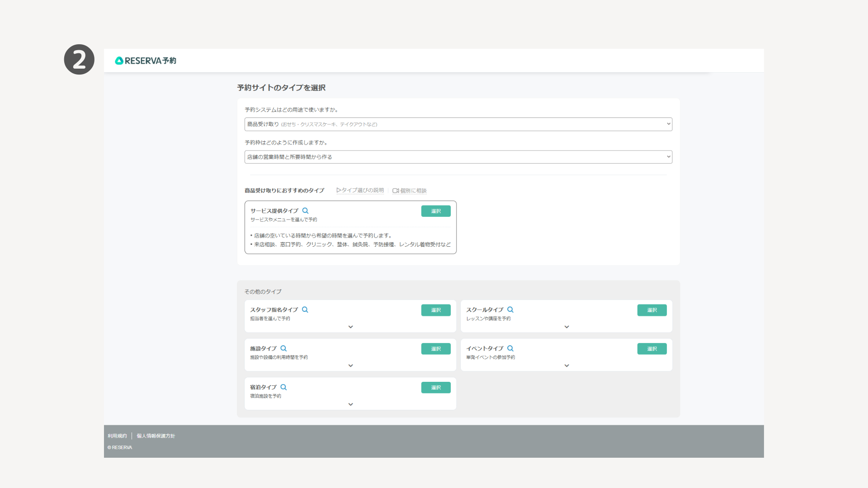This screenshot has height=488, width=868.
Task: Click the レッスンや講座を予約 description
Action: click(488, 319)
